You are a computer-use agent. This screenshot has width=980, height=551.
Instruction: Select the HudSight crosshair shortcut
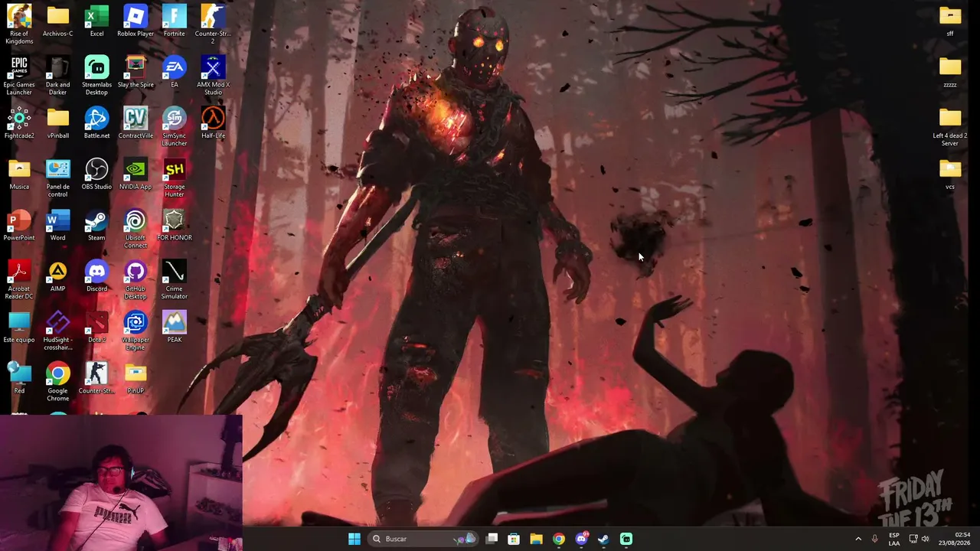[58, 331]
